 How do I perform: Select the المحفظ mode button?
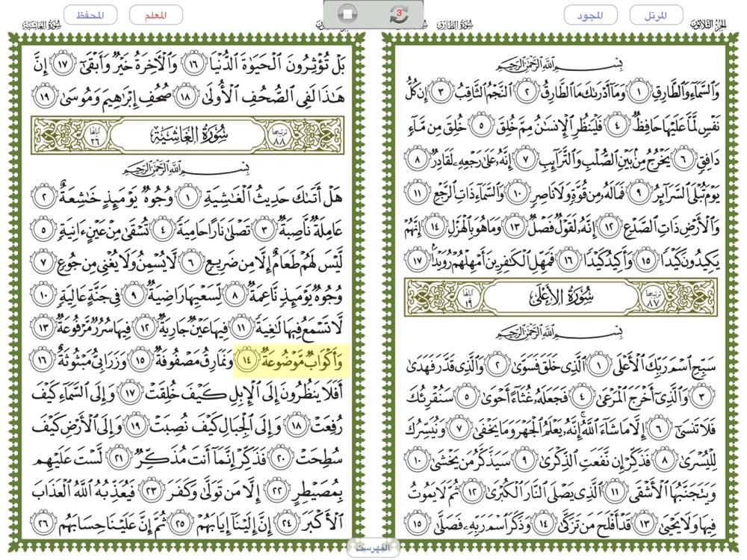point(90,15)
